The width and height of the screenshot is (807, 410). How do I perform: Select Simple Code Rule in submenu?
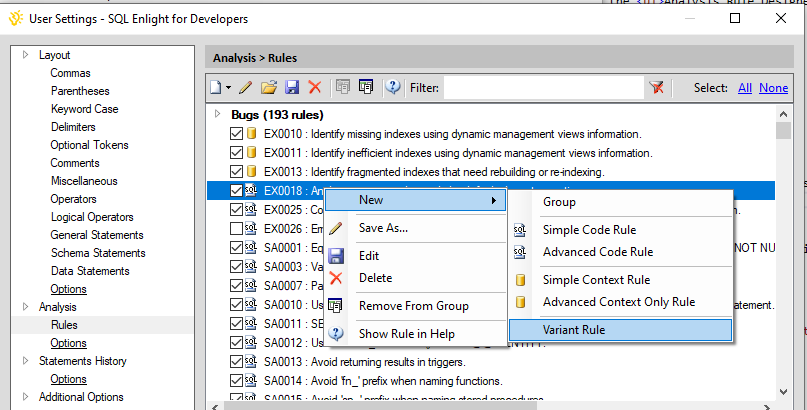(621, 230)
